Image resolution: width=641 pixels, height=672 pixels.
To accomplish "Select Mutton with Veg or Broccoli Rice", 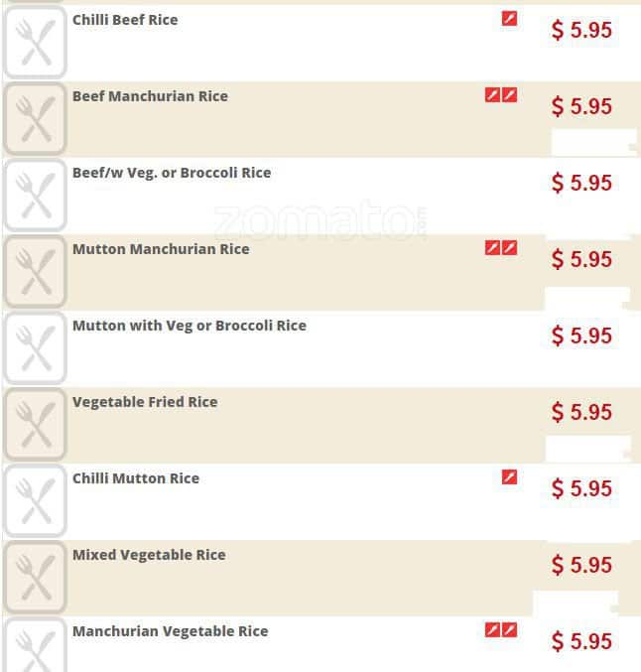I will (190, 326).
